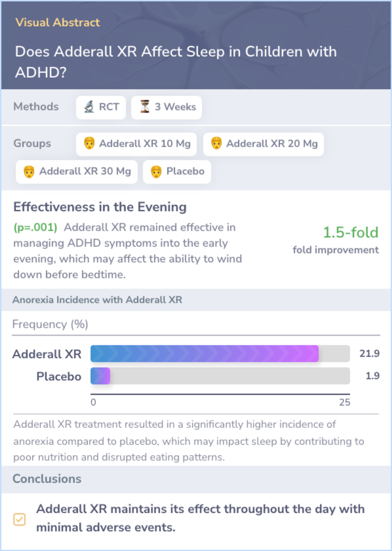Click the face icon for Adderall XR 30 Mg

(29, 171)
